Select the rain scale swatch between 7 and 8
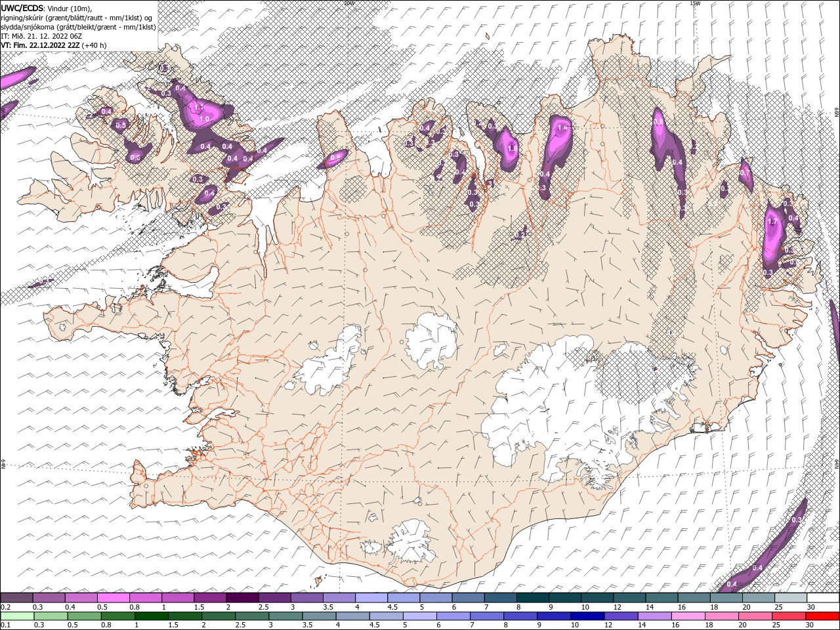The height and width of the screenshot is (630, 840). [487, 616]
